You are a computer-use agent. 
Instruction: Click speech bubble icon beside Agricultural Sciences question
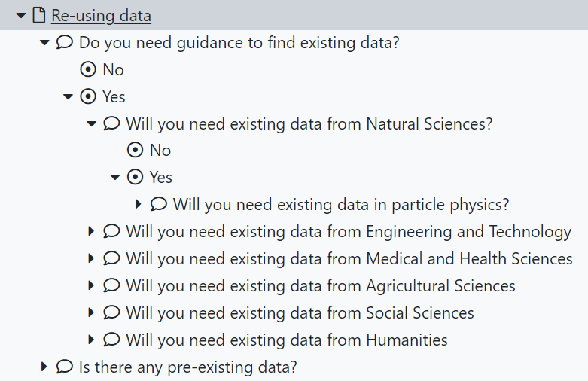point(111,285)
